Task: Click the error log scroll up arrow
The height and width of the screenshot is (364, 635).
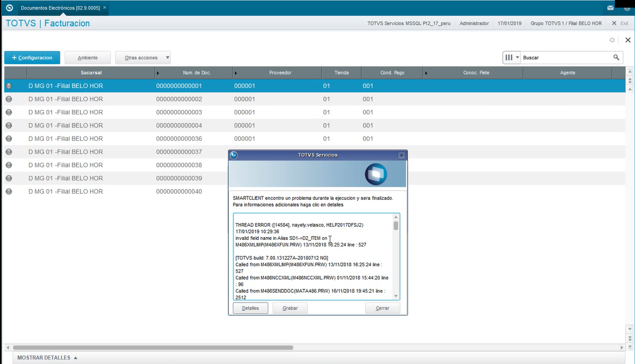Action: click(396, 217)
